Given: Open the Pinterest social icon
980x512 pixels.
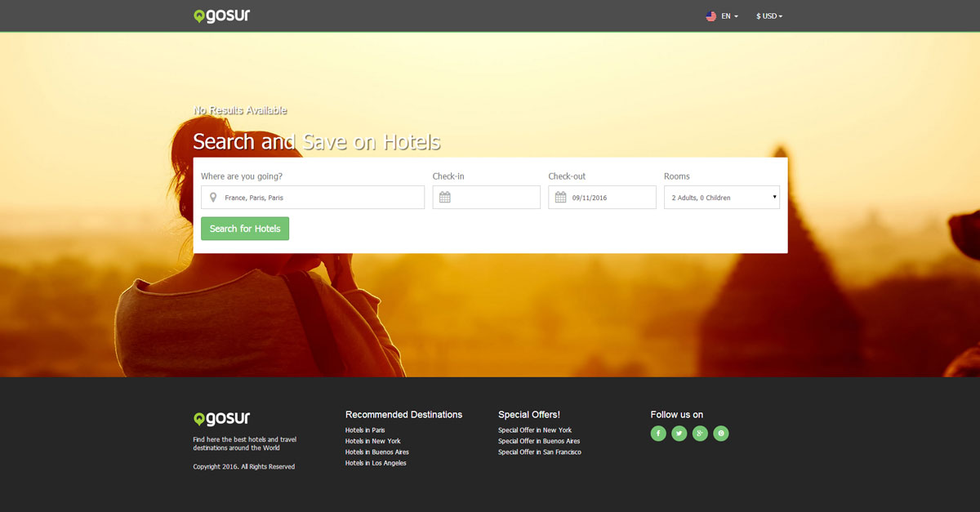Looking at the screenshot, I should (720, 434).
